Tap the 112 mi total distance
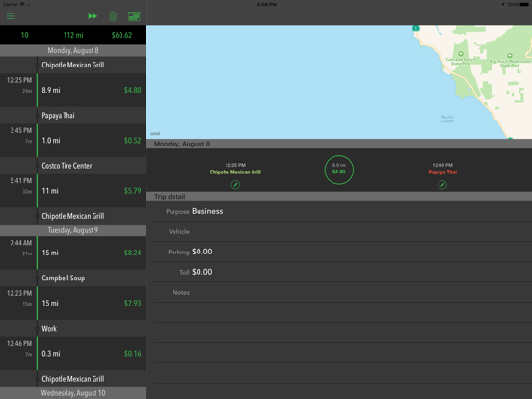This screenshot has width=532, height=399. [73, 35]
